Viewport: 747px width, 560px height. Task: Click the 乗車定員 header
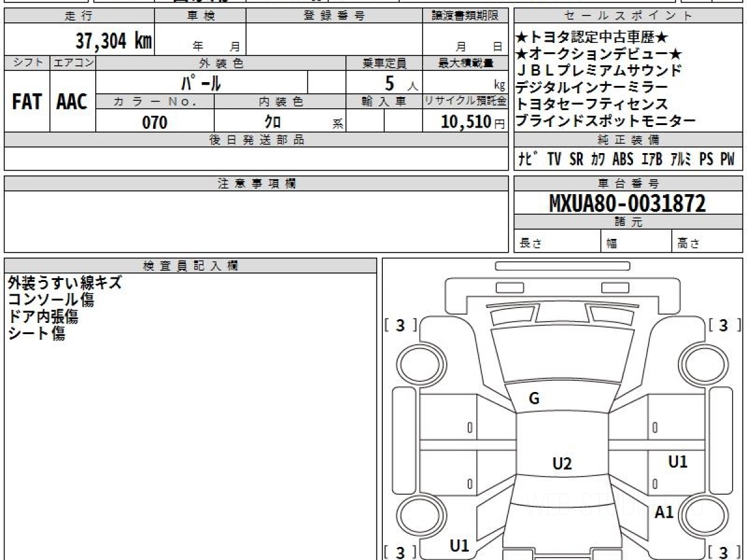tap(384, 63)
